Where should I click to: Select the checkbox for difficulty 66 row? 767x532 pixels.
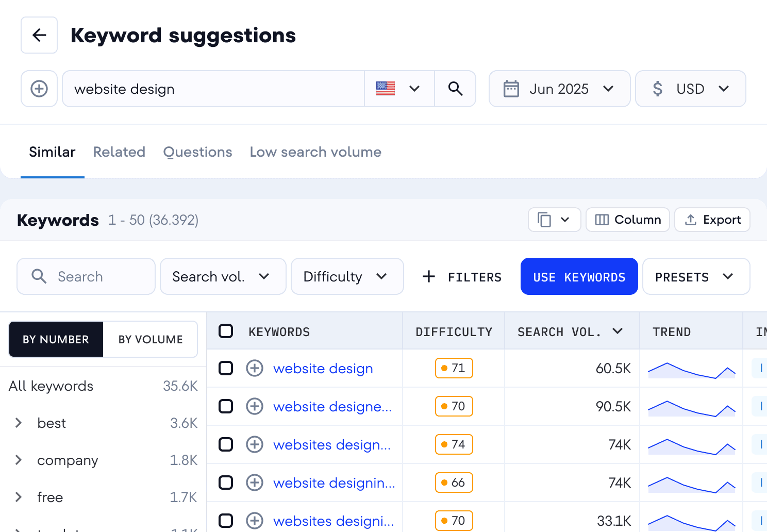[x=226, y=483]
